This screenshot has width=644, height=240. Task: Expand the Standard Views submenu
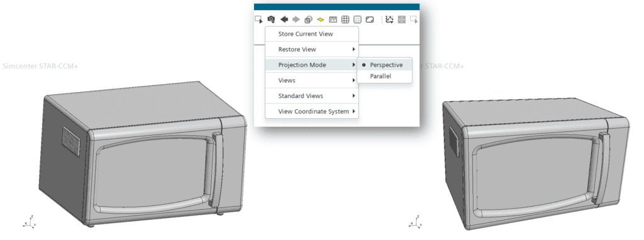tap(312, 96)
